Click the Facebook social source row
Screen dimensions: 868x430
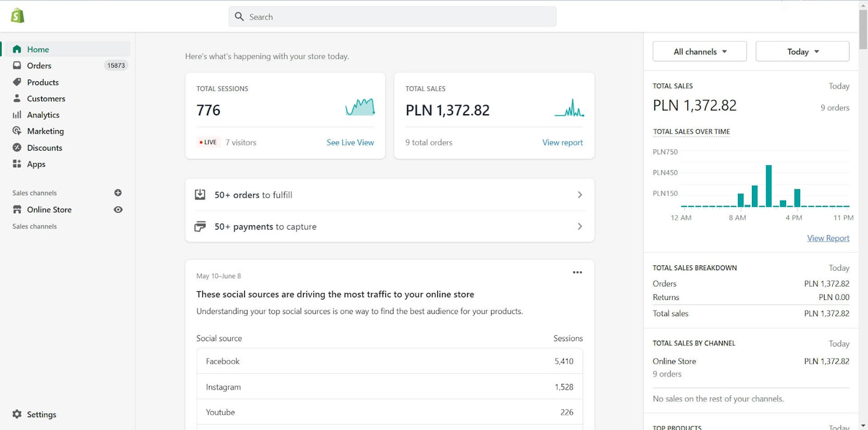pos(389,361)
